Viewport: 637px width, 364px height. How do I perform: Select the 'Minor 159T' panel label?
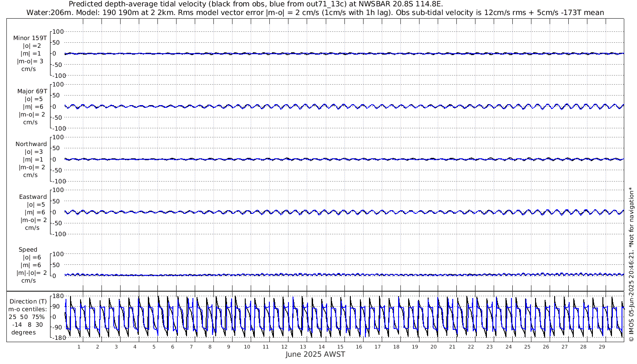coord(30,38)
